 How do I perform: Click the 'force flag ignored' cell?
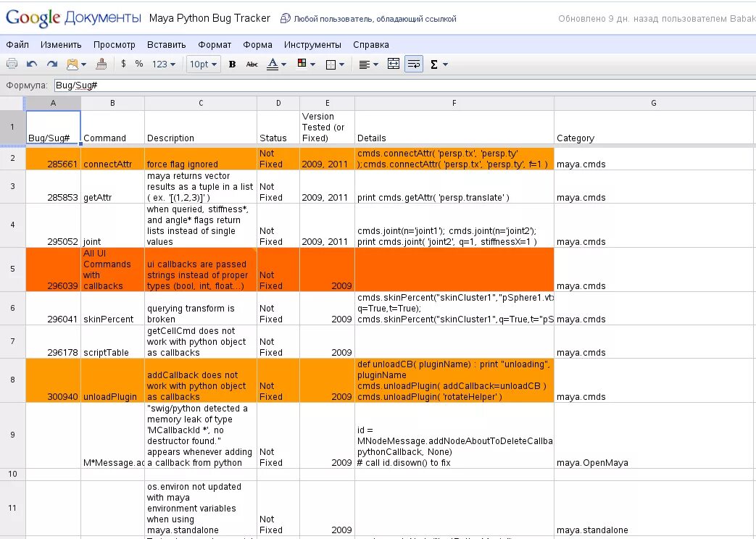[201, 159]
